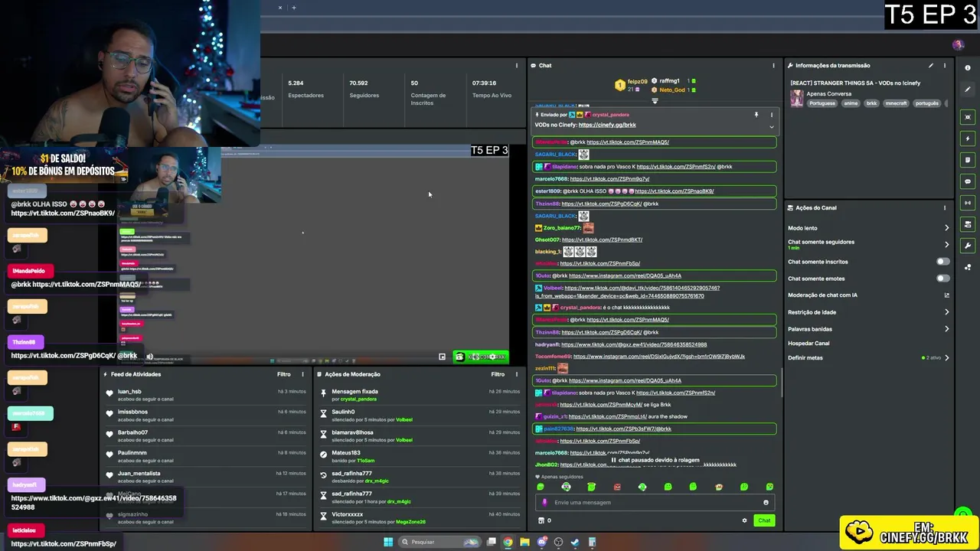Toggle Chat somente emotes switch
The height and width of the screenshot is (551, 980).
pos(943,278)
